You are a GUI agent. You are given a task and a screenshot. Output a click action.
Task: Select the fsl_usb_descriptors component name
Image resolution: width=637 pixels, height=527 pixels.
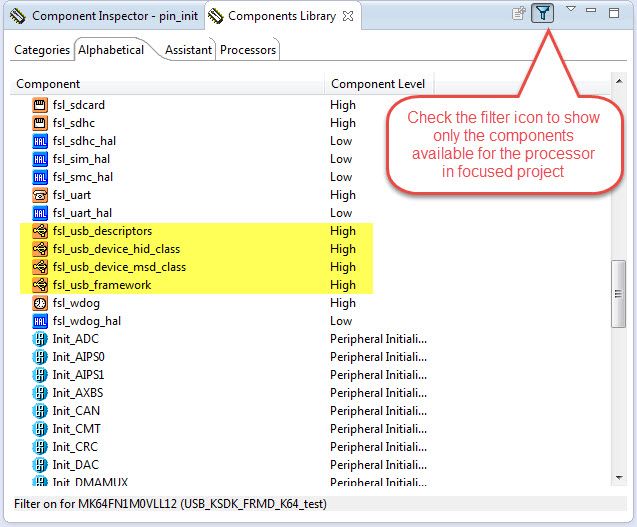coord(102,231)
